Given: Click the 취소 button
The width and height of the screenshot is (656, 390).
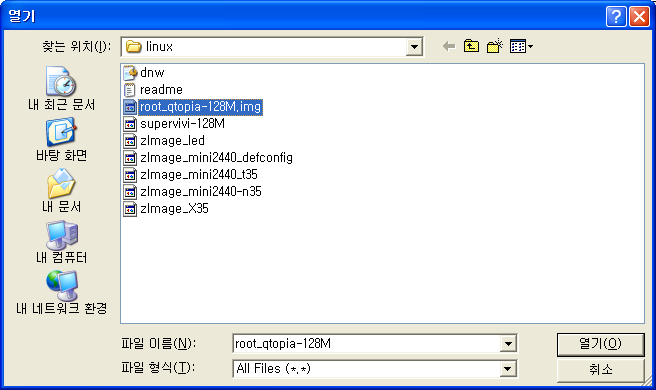Looking at the screenshot, I should click(600, 369).
